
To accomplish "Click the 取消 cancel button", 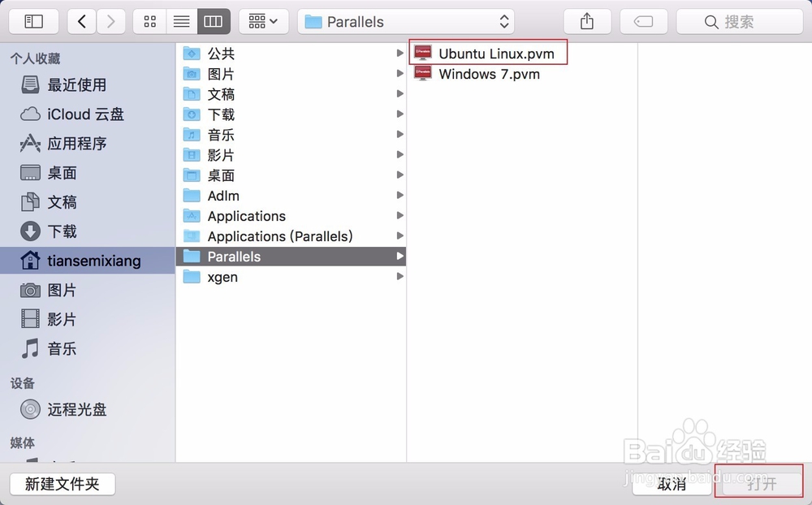I will (x=672, y=484).
